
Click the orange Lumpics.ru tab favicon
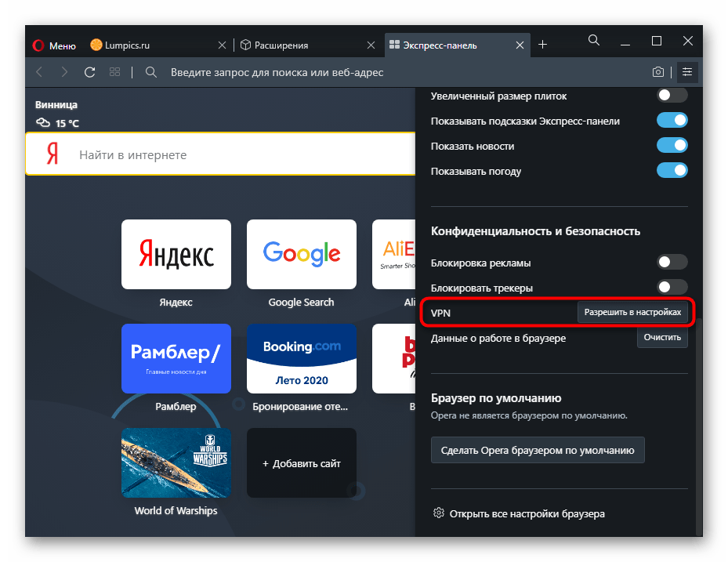tap(96, 45)
